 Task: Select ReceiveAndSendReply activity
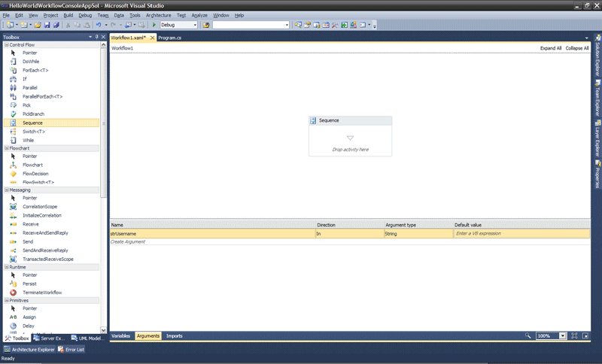click(45, 233)
